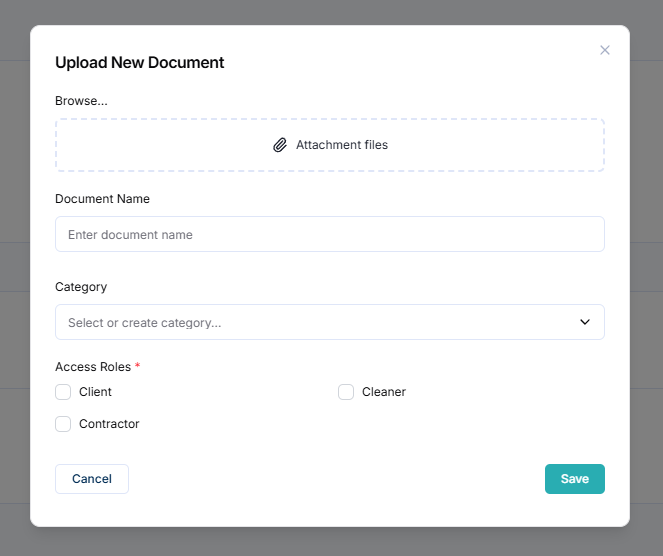Enable the Client access role checkbox
663x556 pixels.
point(63,392)
